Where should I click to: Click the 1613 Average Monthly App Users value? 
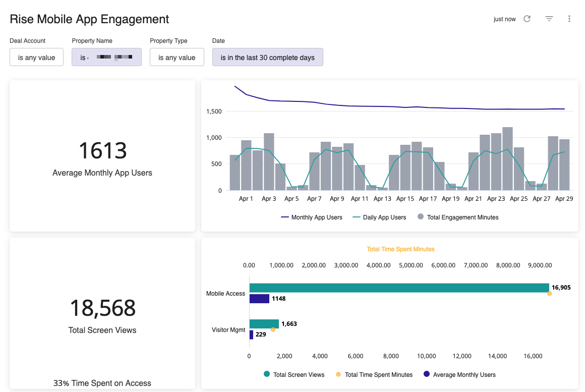tap(102, 151)
